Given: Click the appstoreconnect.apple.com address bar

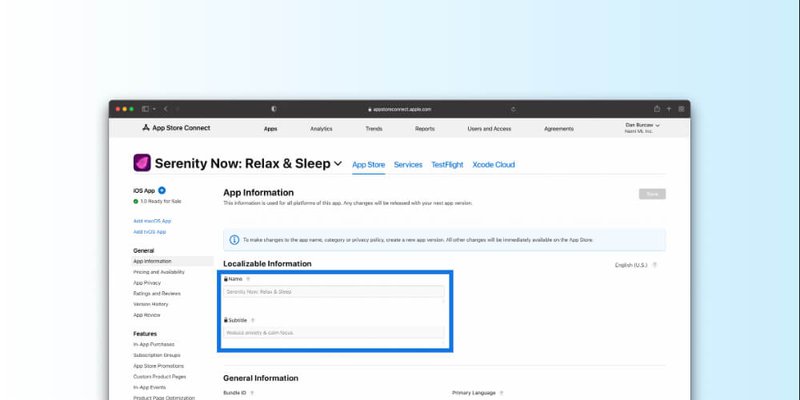Looking at the screenshot, I should [x=399, y=109].
